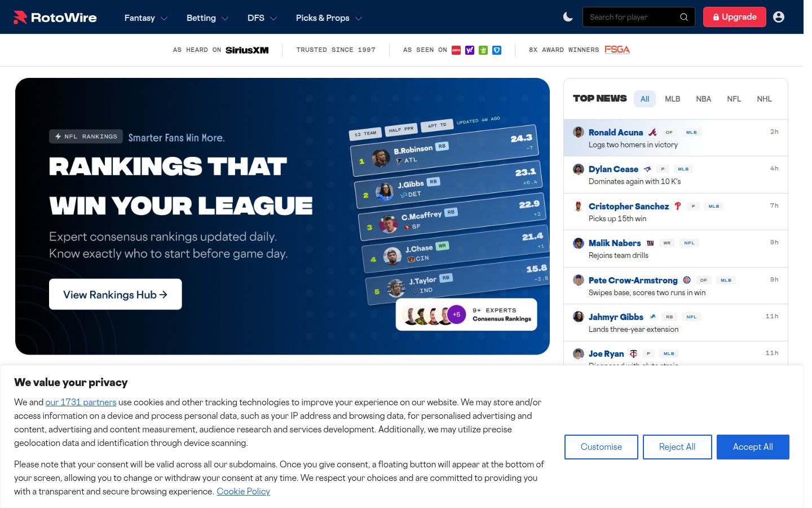Click the 9+ Experts Consensus Rankings card
Image resolution: width=812 pixels, height=508 pixels.
[x=467, y=314]
